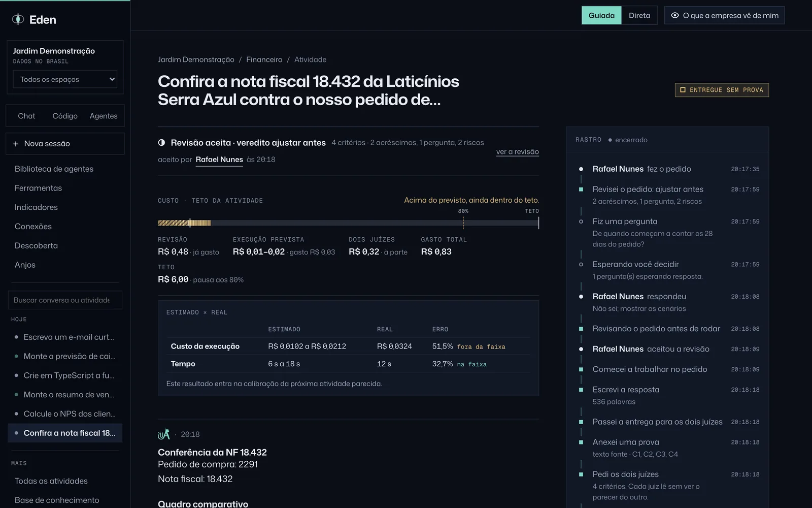The image size is (812, 508).
Task: Open conversation Crie em TypeScript a fu...
Action: pyautogui.click(x=65, y=375)
